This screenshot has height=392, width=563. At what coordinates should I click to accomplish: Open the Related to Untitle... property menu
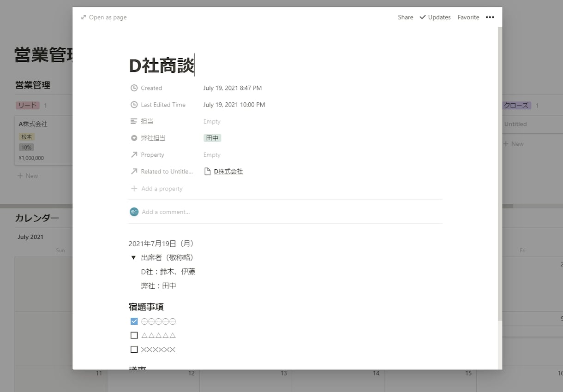(167, 172)
